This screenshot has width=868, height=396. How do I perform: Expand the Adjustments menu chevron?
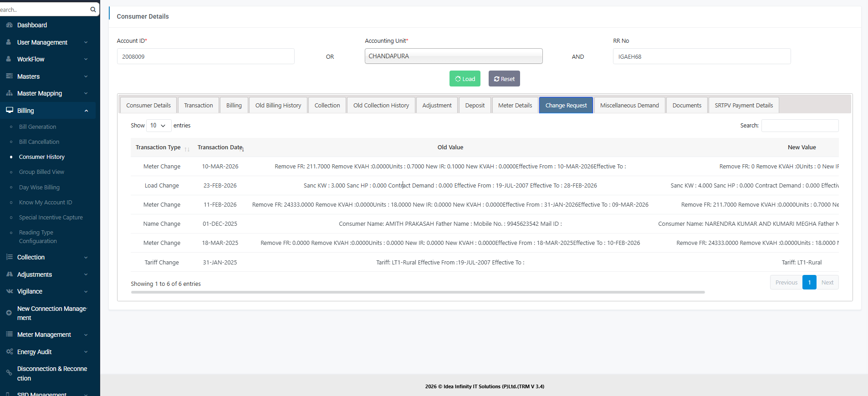pyautogui.click(x=86, y=274)
